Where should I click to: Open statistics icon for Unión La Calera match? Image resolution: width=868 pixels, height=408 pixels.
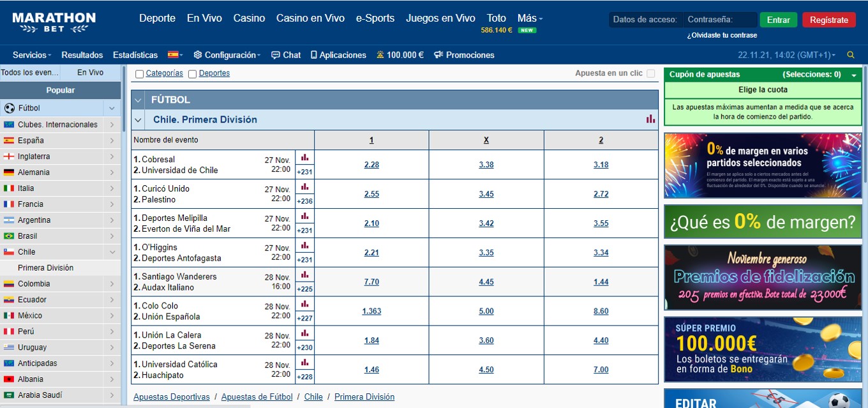304,333
